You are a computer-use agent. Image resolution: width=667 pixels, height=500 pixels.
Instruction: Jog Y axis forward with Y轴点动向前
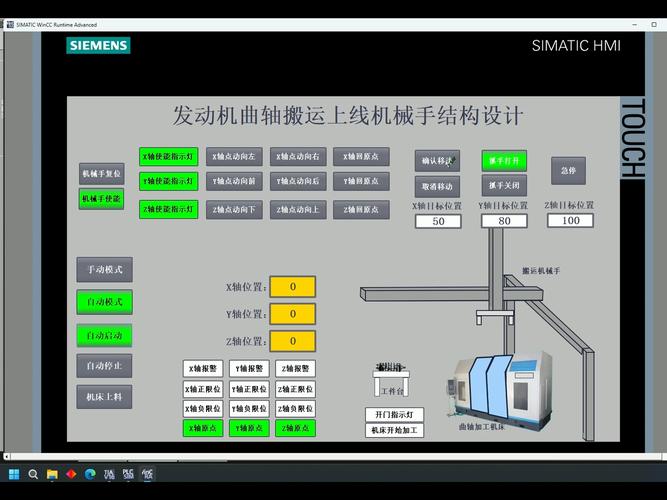point(234,181)
